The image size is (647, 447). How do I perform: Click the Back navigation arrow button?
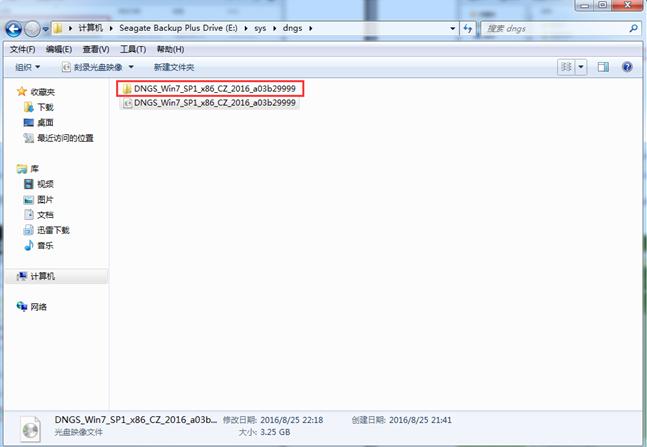[14, 29]
